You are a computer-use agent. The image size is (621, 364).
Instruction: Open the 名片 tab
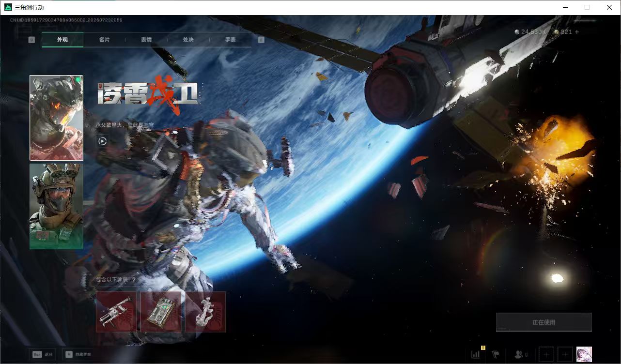coord(104,40)
